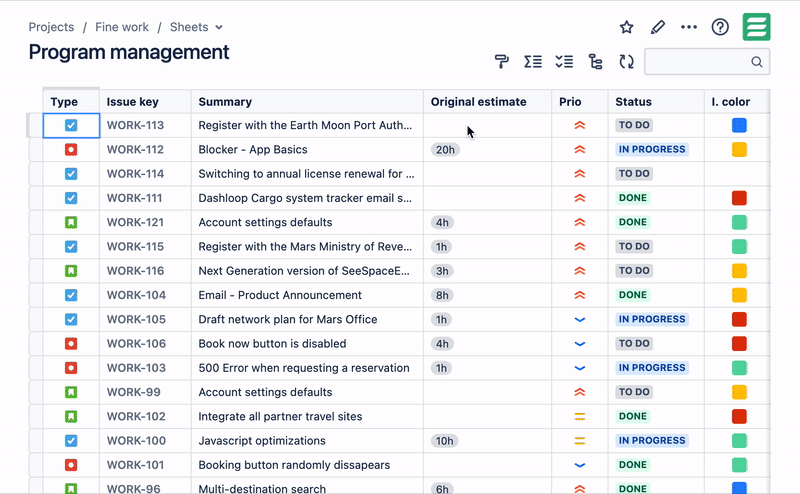This screenshot has height=494, width=800.
Task: Open issue key WORK-104
Action: (x=136, y=295)
